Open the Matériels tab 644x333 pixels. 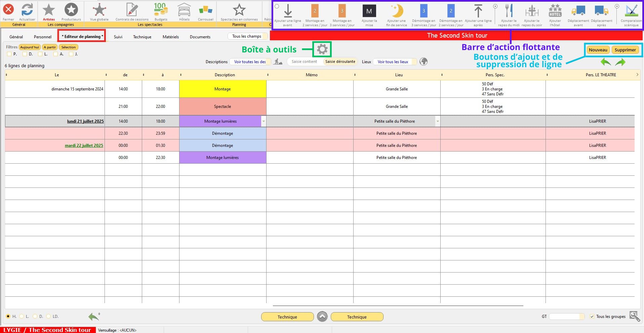tap(171, 37)
